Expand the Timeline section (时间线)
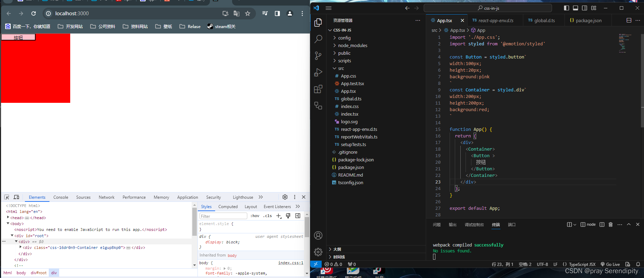This screenshot has height=278, width=644. [376, 257]
